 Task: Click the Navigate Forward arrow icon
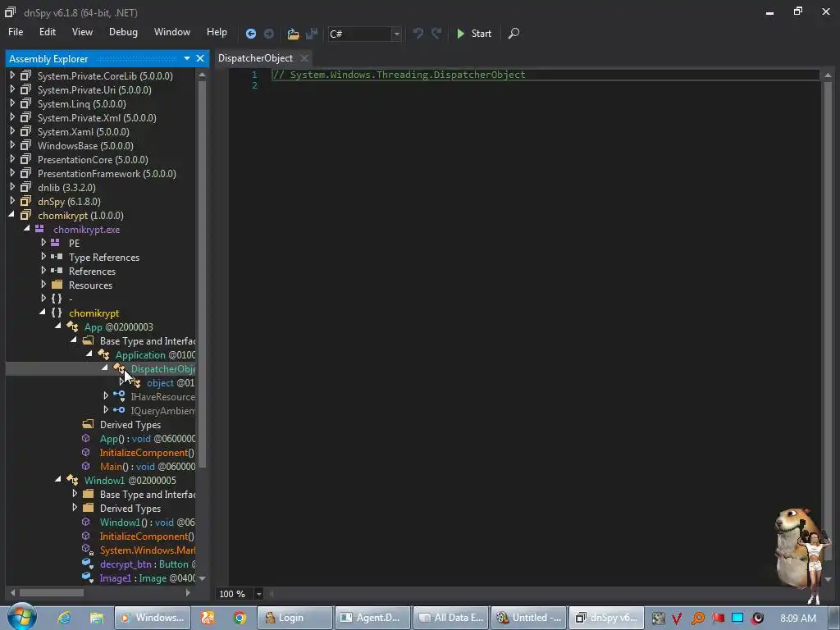(x=269, y=34)
